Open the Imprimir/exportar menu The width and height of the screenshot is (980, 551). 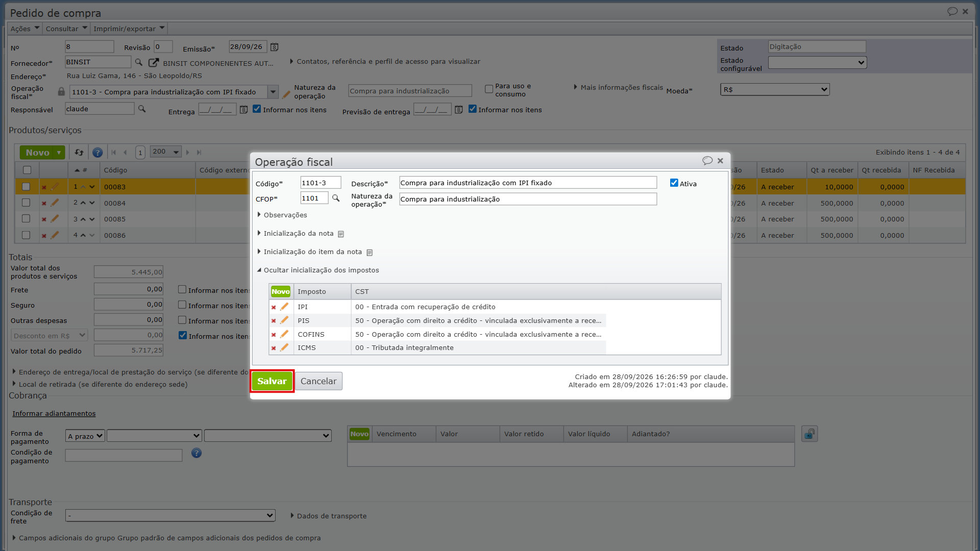129,28
